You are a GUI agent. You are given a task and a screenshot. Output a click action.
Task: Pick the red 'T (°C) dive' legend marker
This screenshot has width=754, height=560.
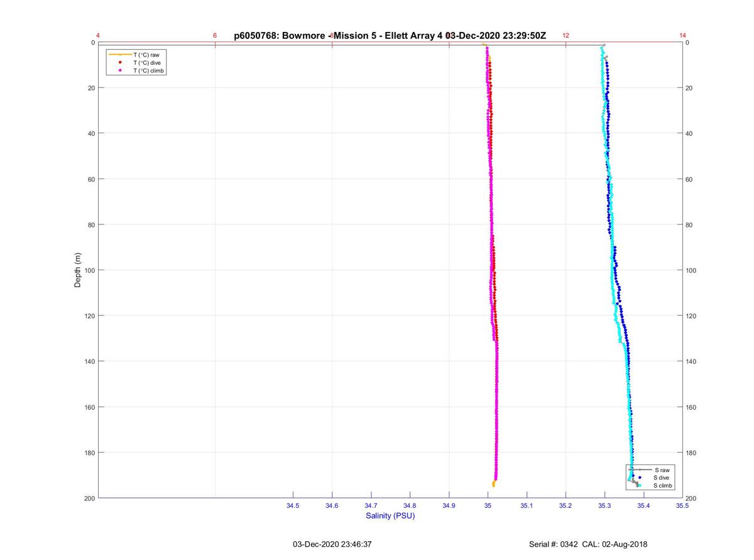[x=120, y=63]
